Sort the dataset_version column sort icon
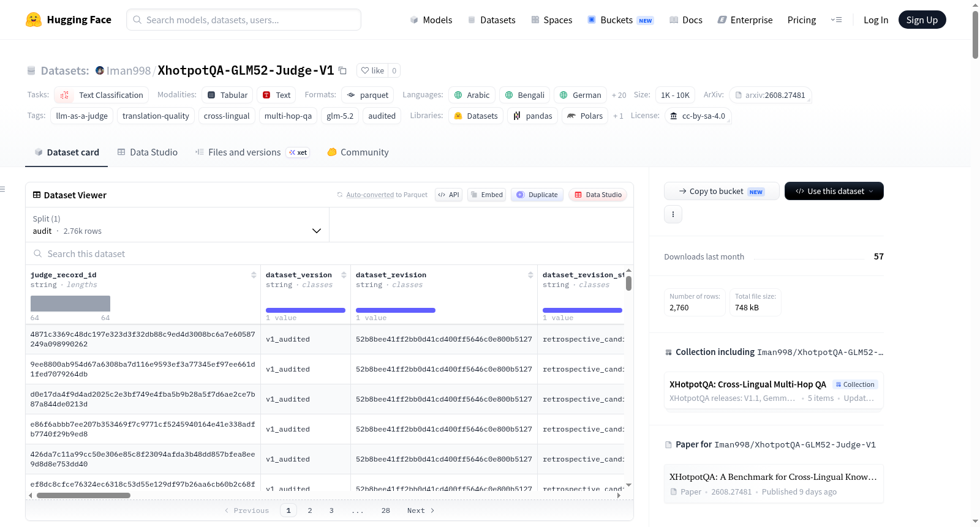Viewport: 980px width, 527px height. tap(344, 275)
